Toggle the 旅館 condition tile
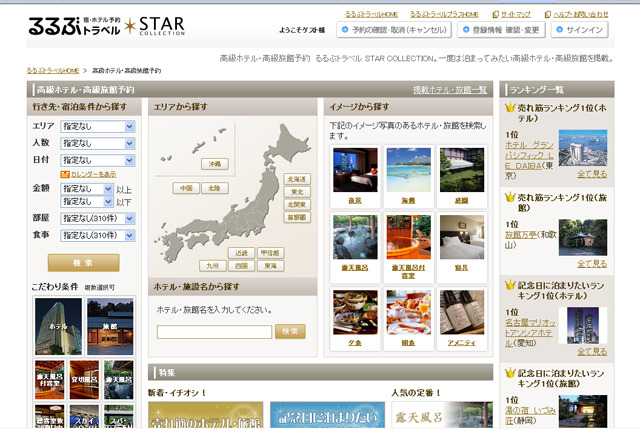Viewport: 640px width, 429px height. pos(110,326)
